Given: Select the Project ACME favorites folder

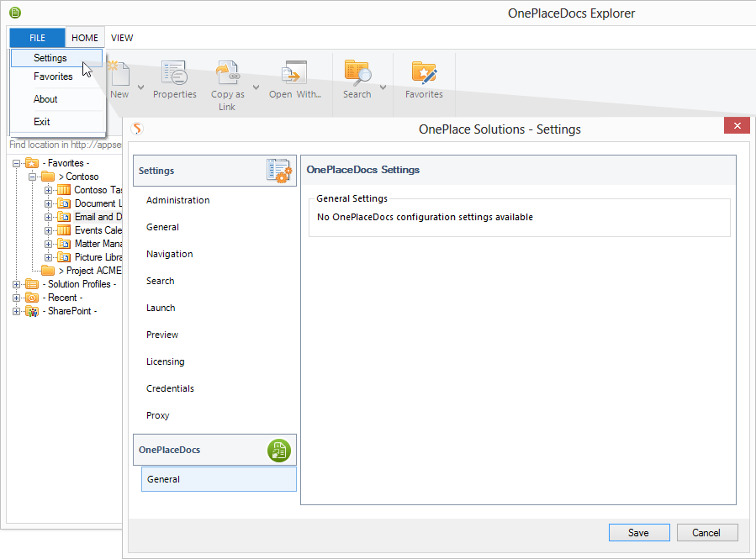Looking at the screenshot, I should 89,271.
